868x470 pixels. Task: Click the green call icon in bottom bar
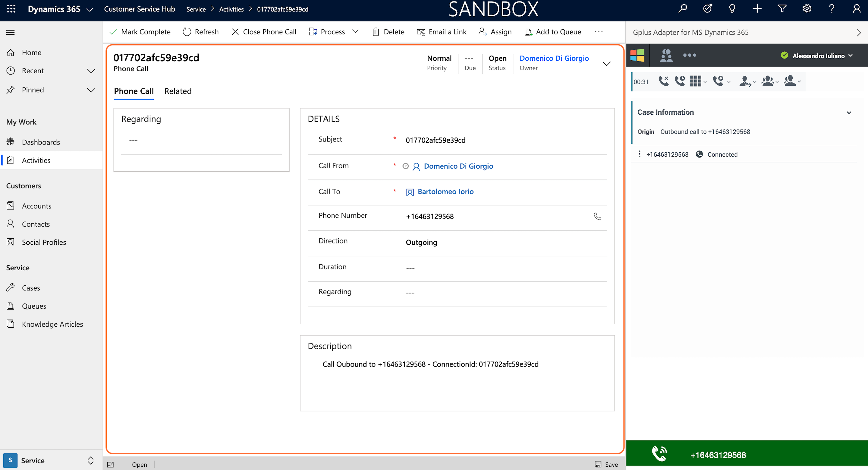(659, 454)
